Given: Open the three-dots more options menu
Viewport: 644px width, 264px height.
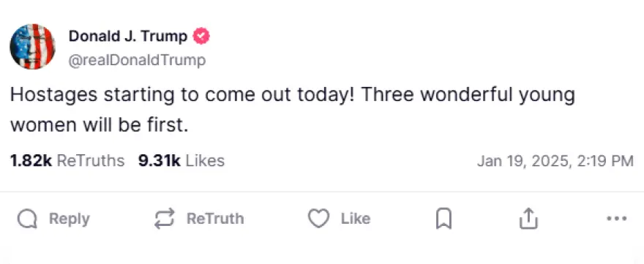Looking at the screenshot, I should point(617,219).
